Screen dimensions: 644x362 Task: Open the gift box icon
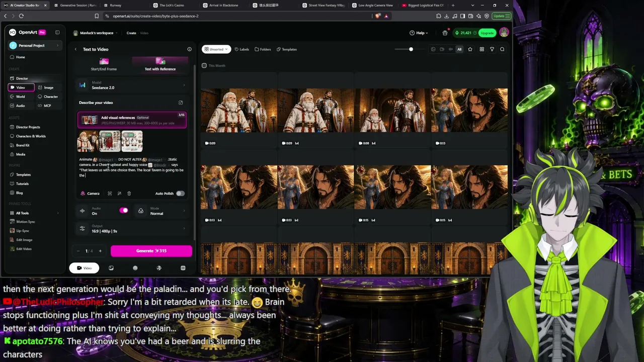445,33
